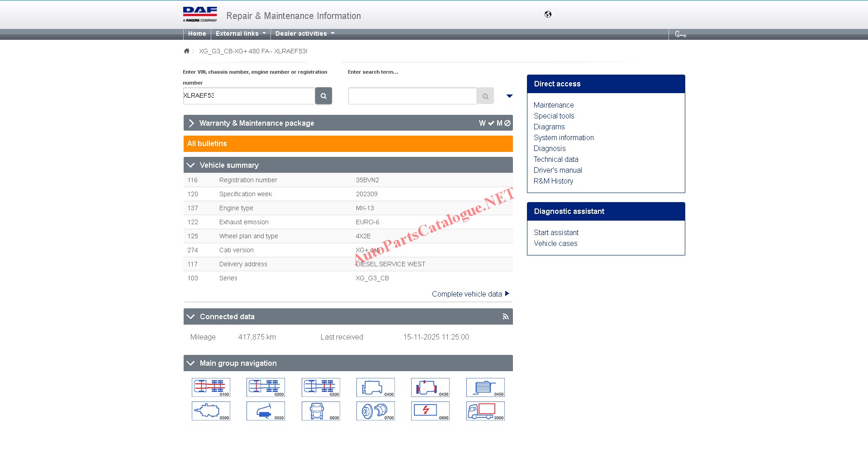The width and height of the screenshot is (868, 453).
Task: Open the All bulletins bar
Action: tap(347, 144)
